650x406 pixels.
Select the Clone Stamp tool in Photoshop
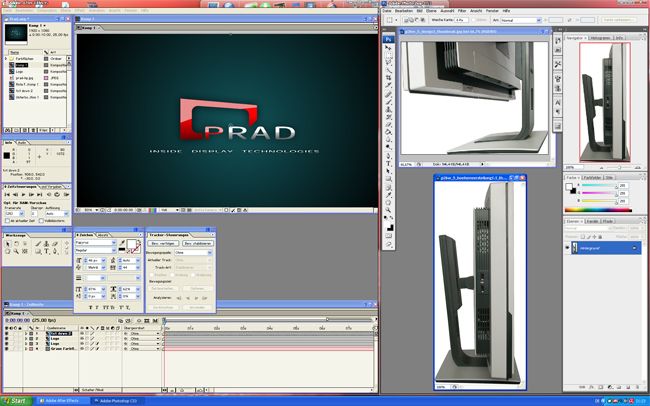(388, 109)
